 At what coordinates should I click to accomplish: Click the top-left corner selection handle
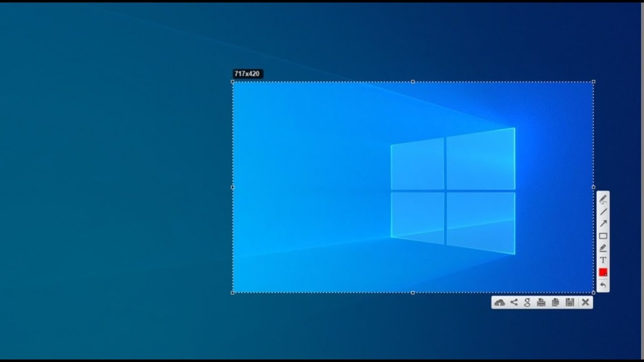[x=232, y=81]
